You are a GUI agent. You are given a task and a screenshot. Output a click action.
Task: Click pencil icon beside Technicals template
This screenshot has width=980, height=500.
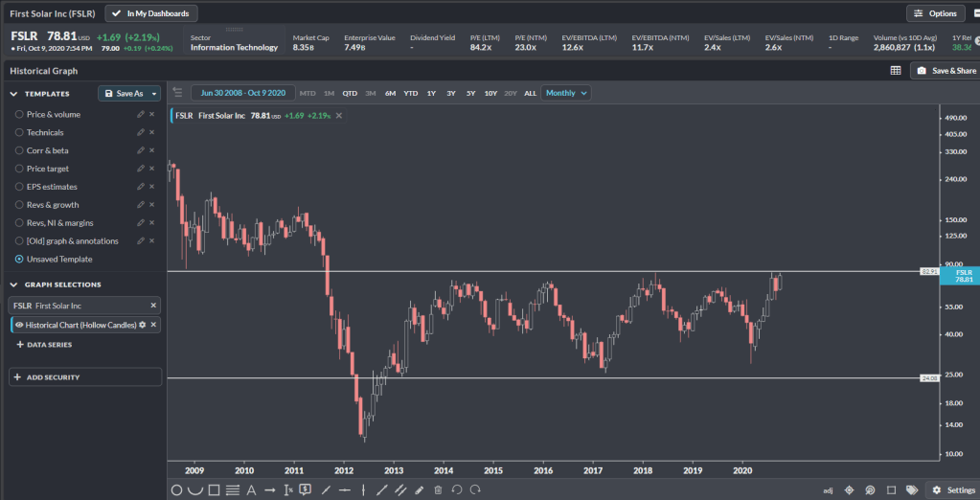[141, 132]
